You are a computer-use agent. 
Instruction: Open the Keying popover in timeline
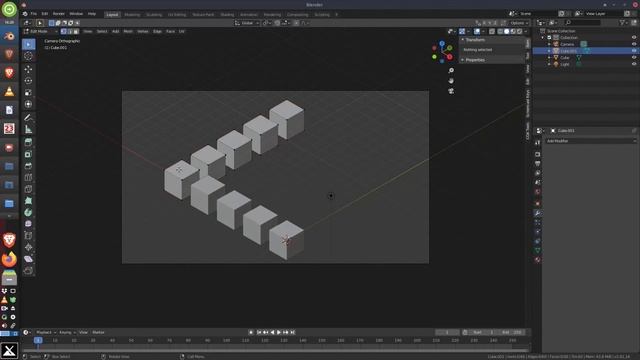pyautogui.click(x=67, y=332)
